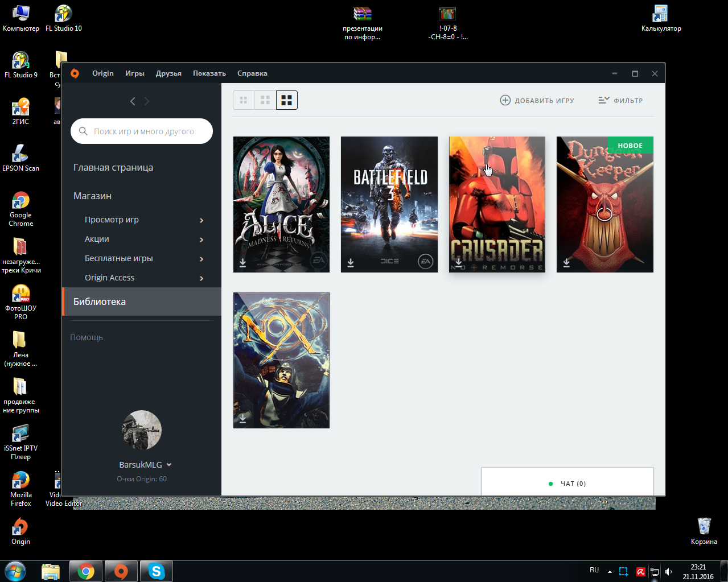The height and width of the screenshot is (582, 728).
Task: Expand Origin Access submenu arrow
Action: [201, 278]
